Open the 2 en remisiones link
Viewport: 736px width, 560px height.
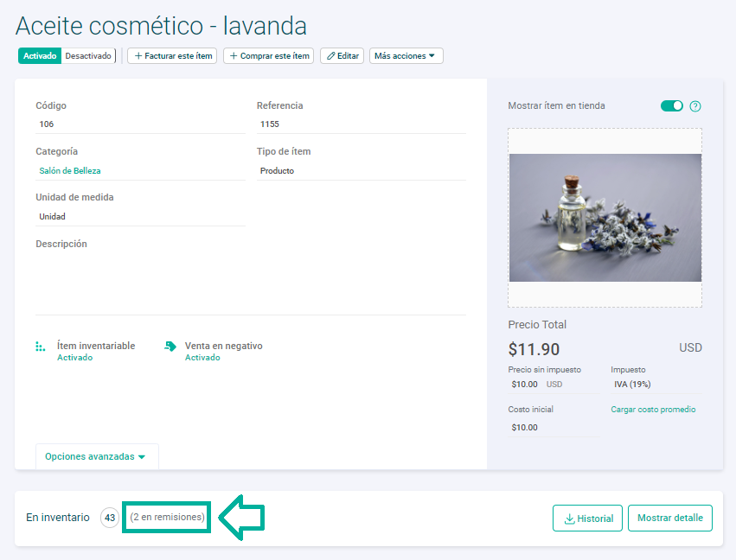point(166,517)
